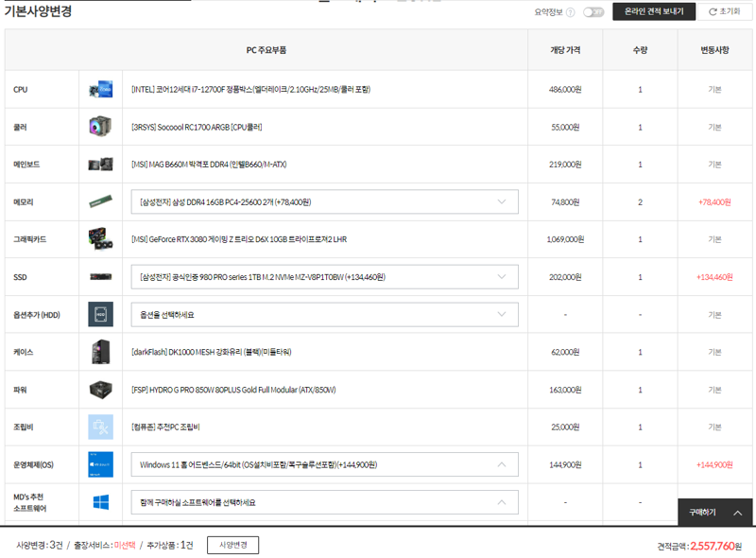Click the MSI GeForce RTX 3080 name
The width and height of the screenshot is (756, 558).
(239, 239)
